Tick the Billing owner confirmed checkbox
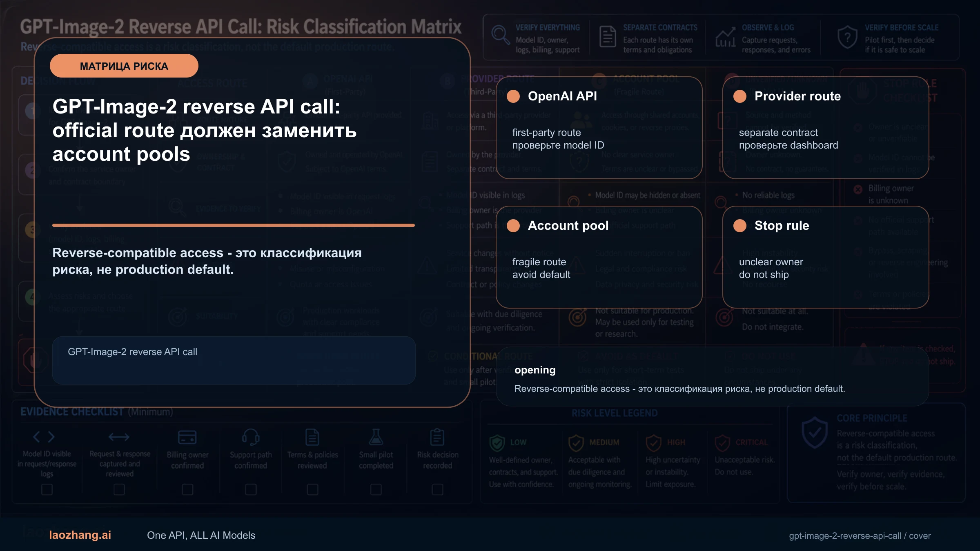The height and width of the screenshot is (551, 980). (x=187, y=489)
